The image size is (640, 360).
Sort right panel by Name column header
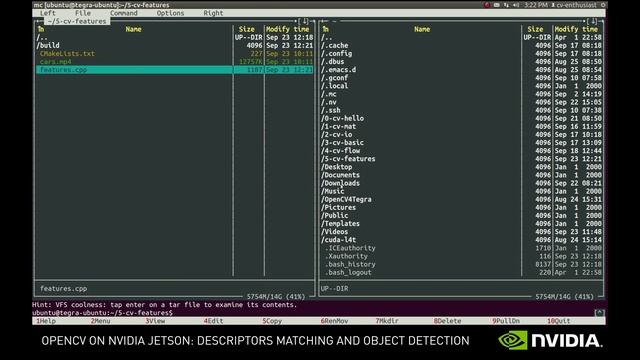[422, 29]
